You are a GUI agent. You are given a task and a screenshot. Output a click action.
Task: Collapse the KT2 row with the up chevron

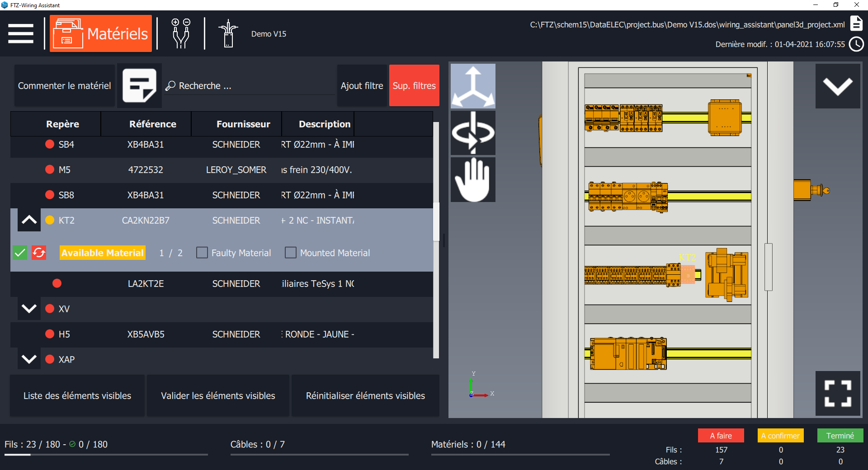click(29, 220)
